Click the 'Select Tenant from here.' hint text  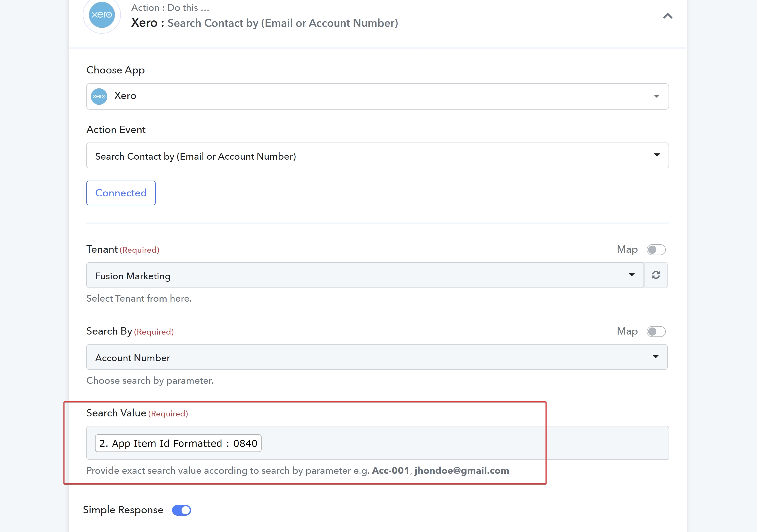click(139, 298)
